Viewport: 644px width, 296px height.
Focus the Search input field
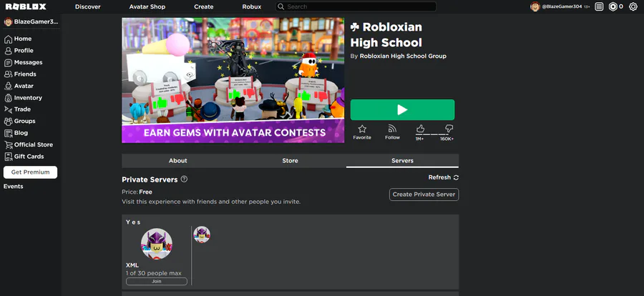pyautogui.click(x=356, y=6)
